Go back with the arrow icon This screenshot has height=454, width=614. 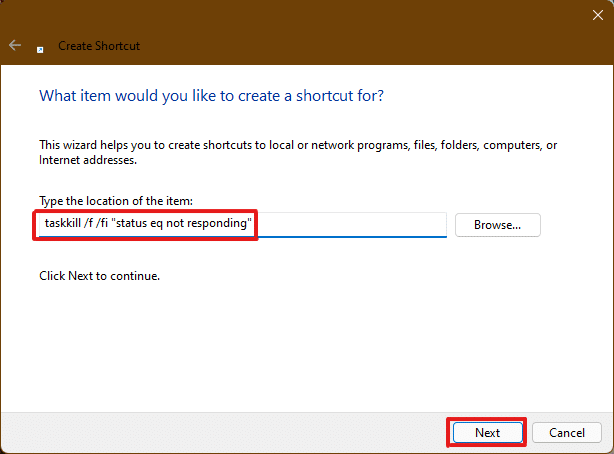pyautogui.click(x=15, y=45)
